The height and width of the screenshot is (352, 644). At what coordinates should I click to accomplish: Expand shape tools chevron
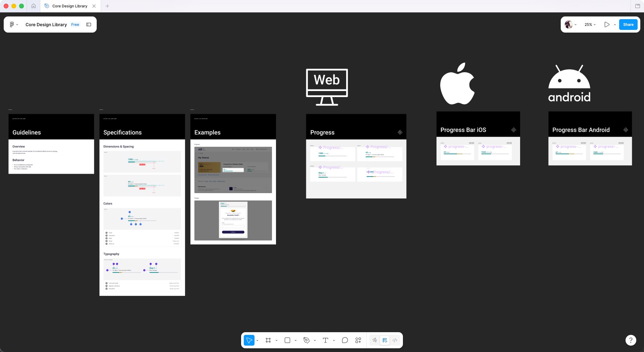pos(295,341)
